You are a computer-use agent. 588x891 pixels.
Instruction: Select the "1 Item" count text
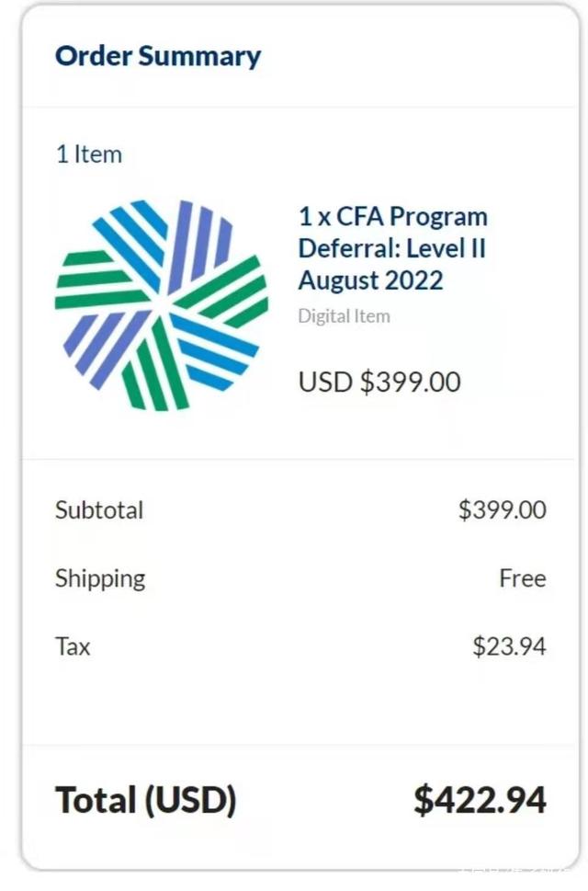coord(88,154)
